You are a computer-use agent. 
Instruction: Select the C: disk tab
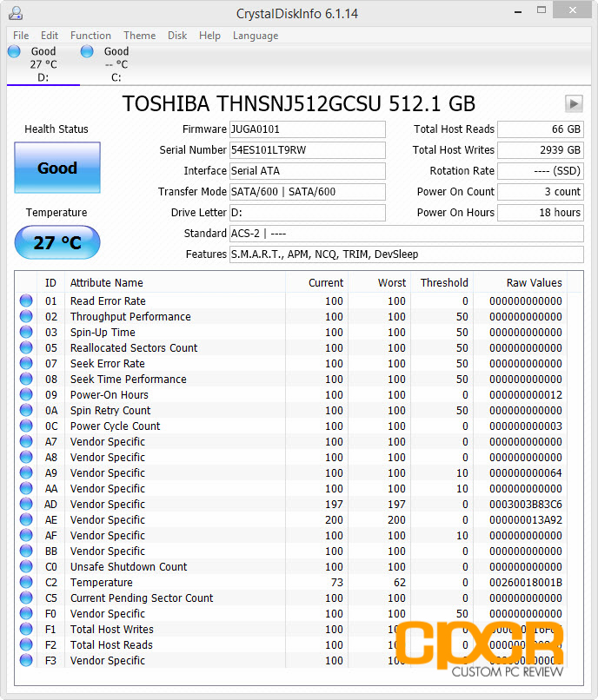point(116,64)
